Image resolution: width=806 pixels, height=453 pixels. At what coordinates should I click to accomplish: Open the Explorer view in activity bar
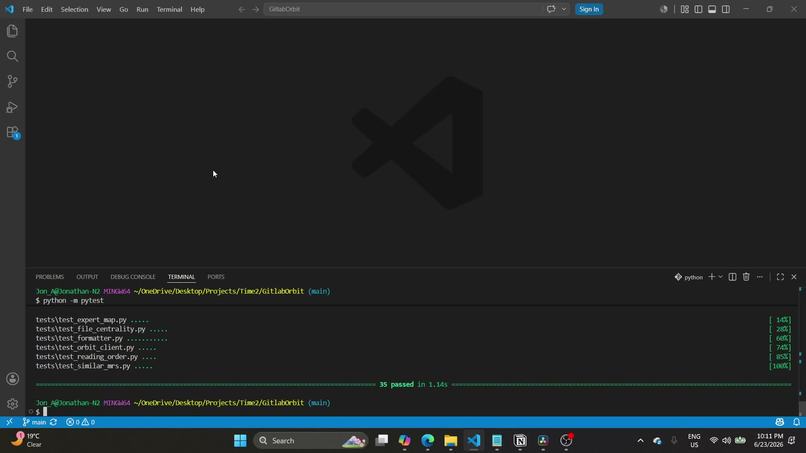(x=12, y=31)
